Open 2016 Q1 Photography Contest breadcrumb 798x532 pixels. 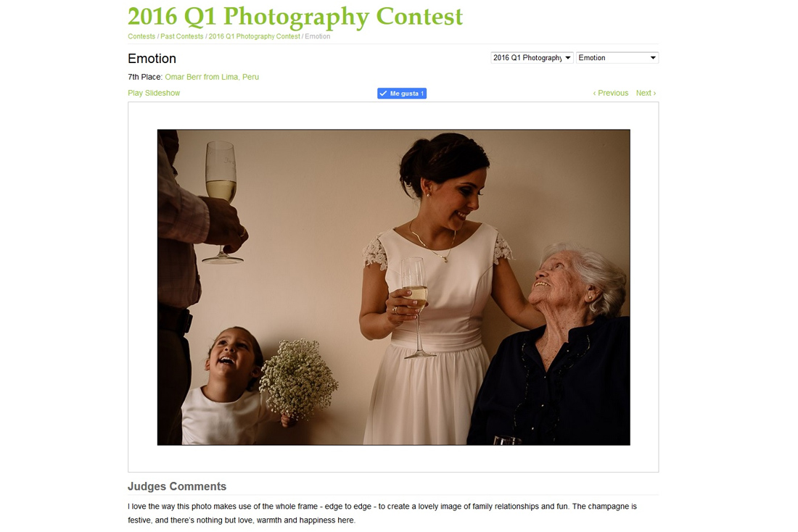(x=255, y=37)
